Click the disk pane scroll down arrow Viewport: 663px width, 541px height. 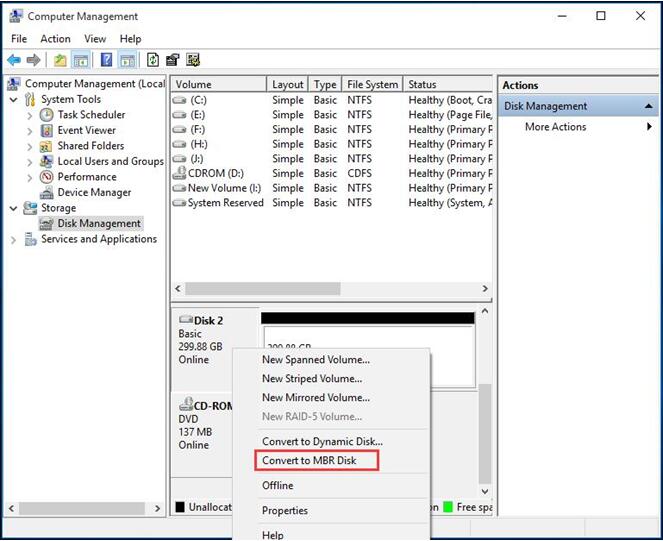[x=485, y=491]
